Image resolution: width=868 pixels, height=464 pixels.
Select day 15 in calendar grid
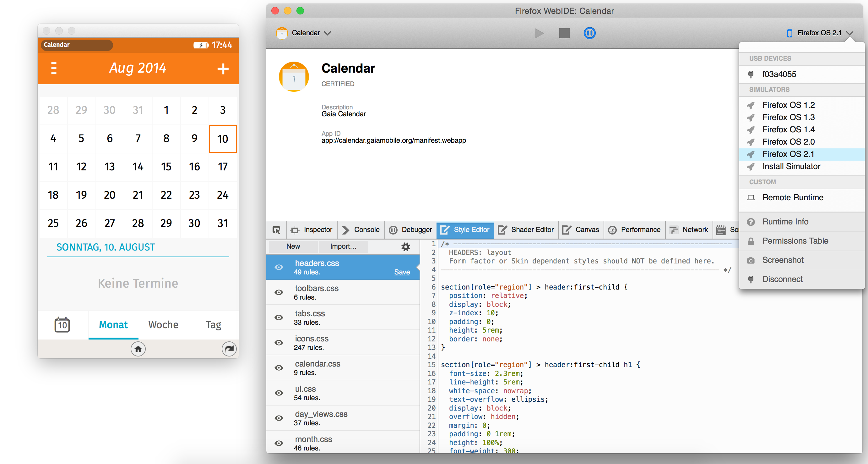[166, 167]
